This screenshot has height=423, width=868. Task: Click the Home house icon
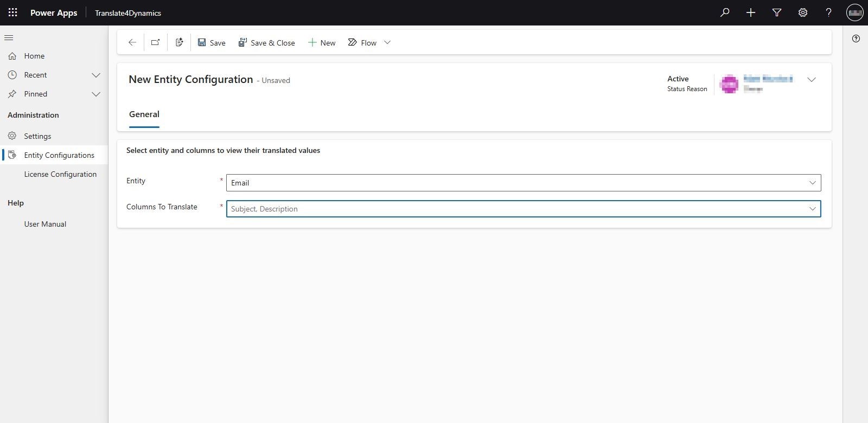(x=12, y=56)
